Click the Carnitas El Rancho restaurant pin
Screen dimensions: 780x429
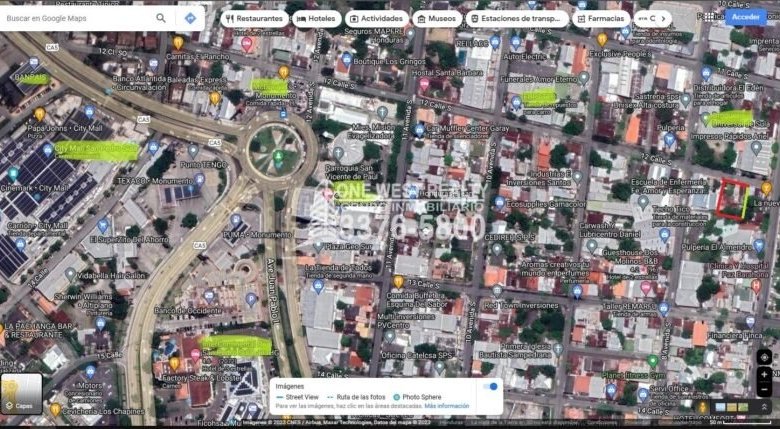click(x=178, y=42)
